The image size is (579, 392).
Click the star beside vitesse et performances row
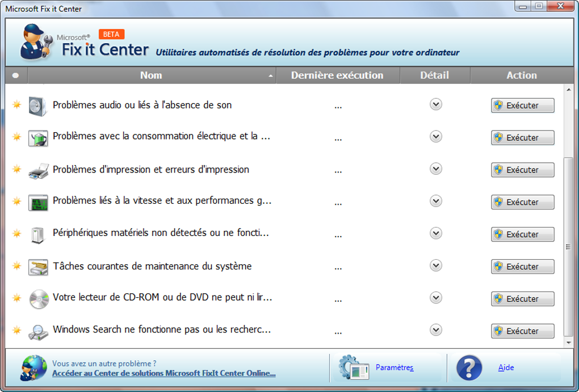16,201
